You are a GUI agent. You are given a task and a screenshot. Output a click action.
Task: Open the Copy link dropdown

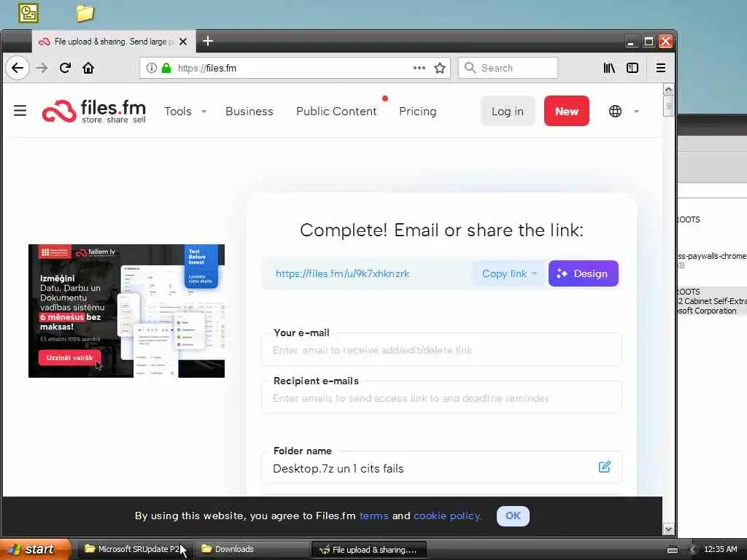tap(508, 274)
